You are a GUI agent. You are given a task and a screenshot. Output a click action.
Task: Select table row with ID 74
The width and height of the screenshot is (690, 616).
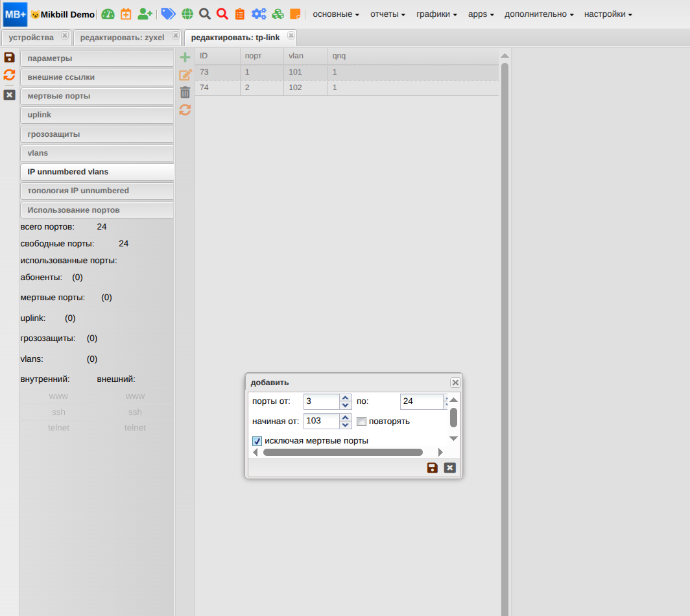coord(347,88)
